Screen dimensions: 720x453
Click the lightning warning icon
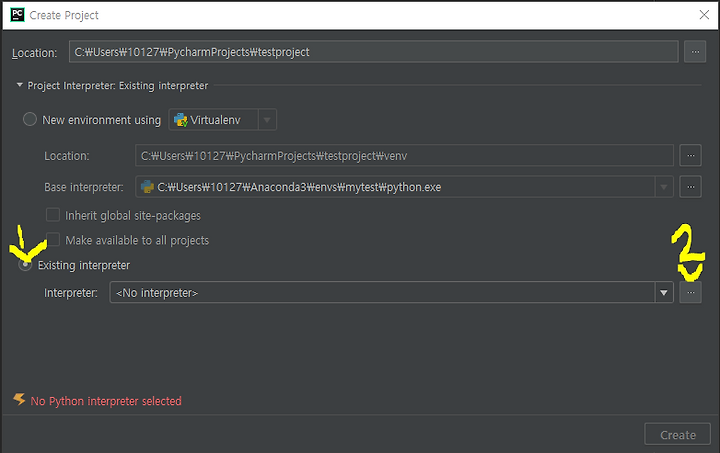click(19, 399)
